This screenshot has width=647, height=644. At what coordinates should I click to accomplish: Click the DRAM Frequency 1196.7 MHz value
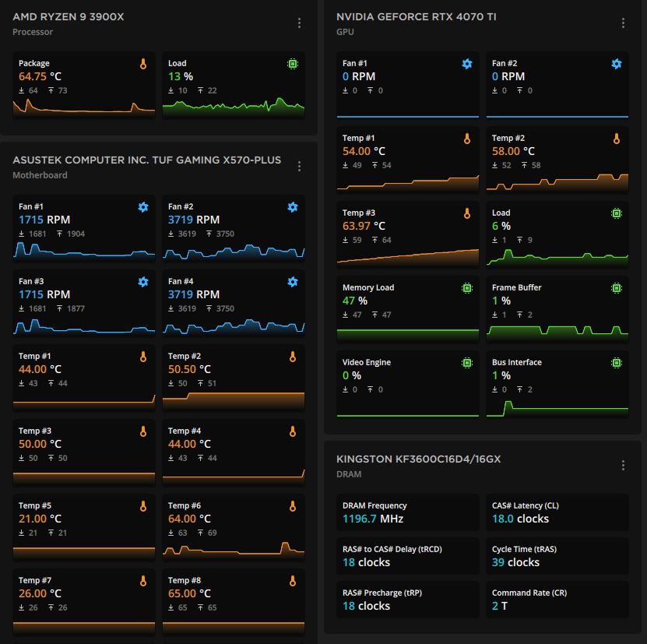pyautogui.click(x=373, y=519)
